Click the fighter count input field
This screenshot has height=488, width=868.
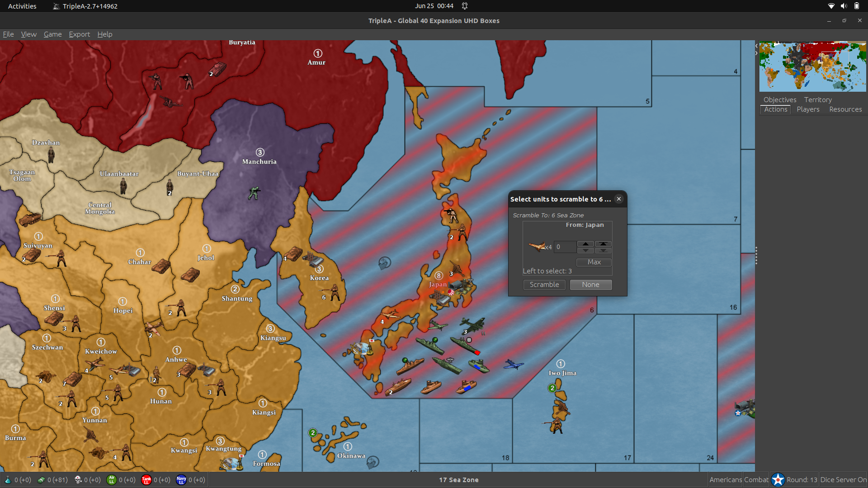tap(565, 247)
